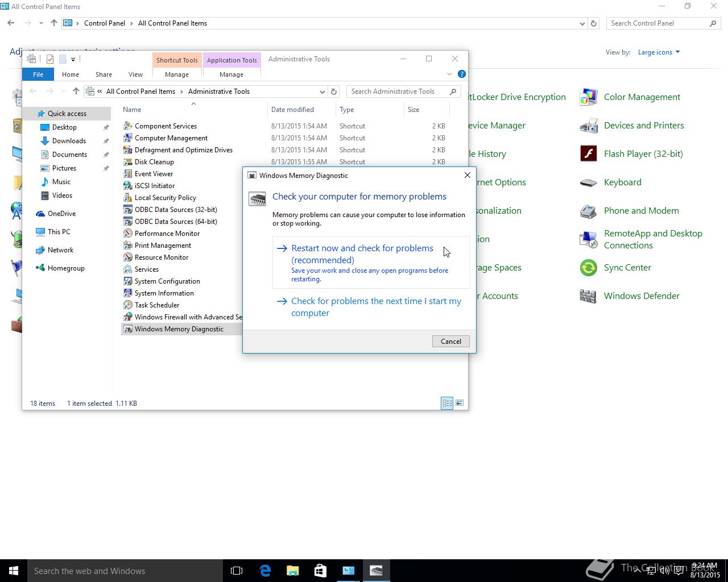Select Quick access in navigation pane
The height and width of the screenshot is (582, 728).
click(x=67, y=114)
